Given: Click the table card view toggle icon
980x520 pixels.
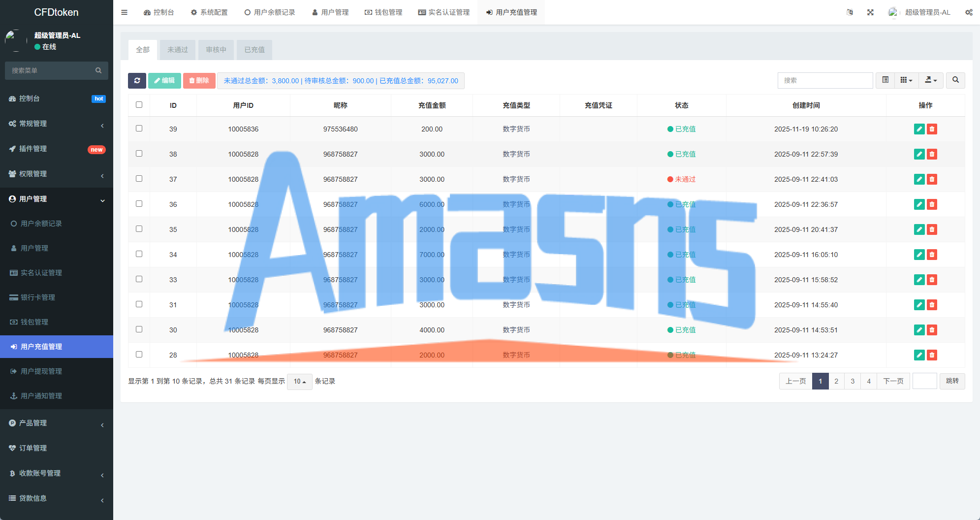Looking at the screenshot, I should point(885,80).
